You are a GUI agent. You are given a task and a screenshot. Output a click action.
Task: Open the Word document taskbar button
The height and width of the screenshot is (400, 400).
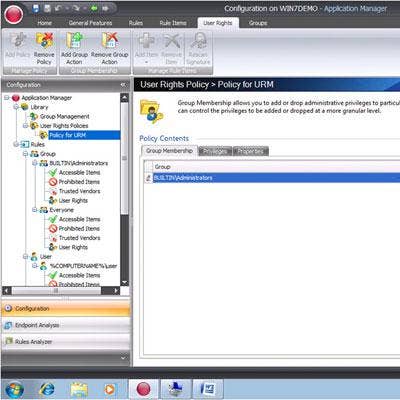(207, 389)
